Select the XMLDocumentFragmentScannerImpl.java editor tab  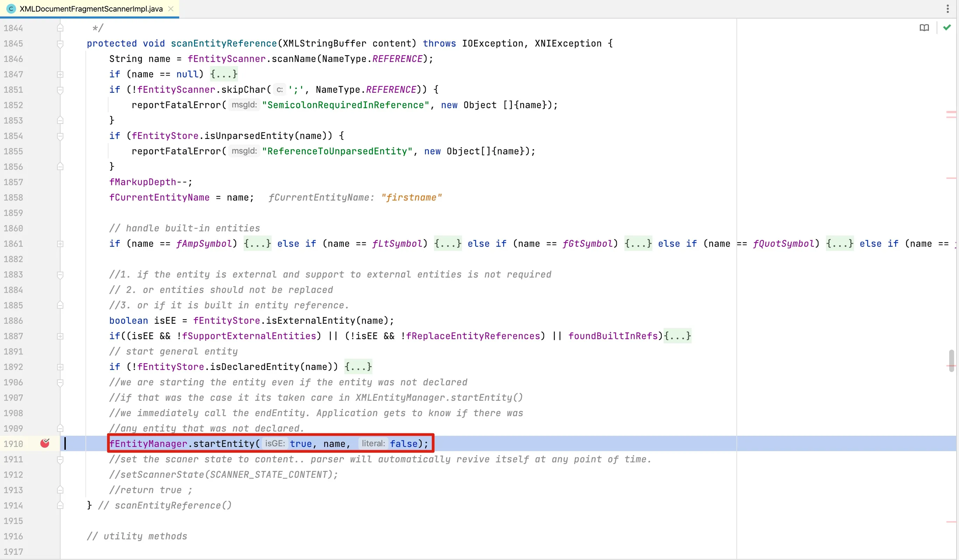coord(90,9)
